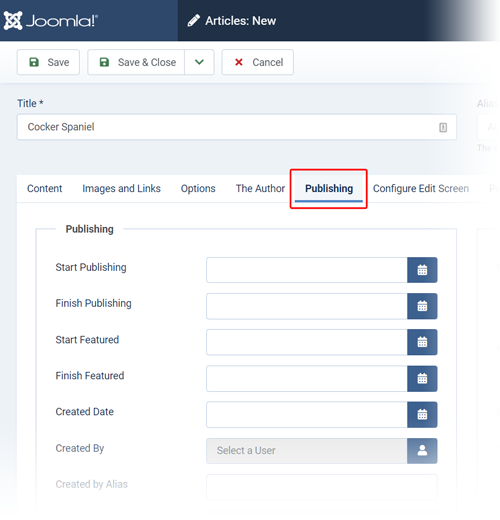Focus the Created by Alias text field
The width and height of the screenshot is (500, 520).
(x=322, y=487)
